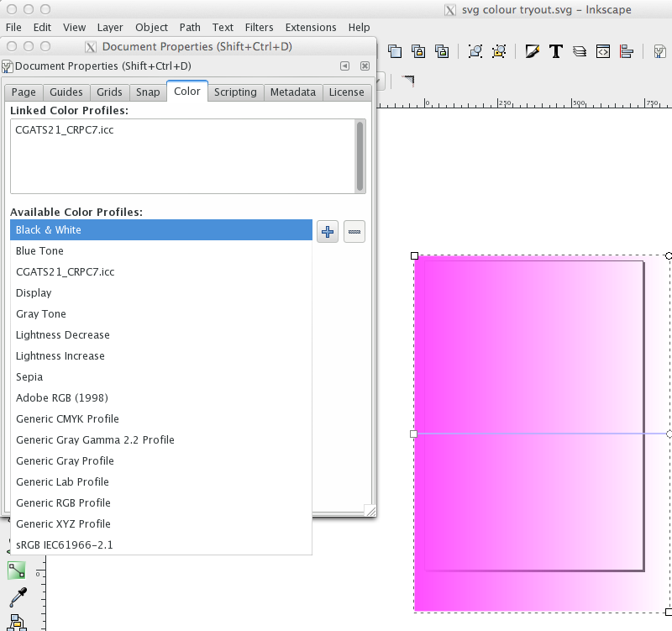Open the XML editor
The image size is (672, 631).
pos(602,51)
